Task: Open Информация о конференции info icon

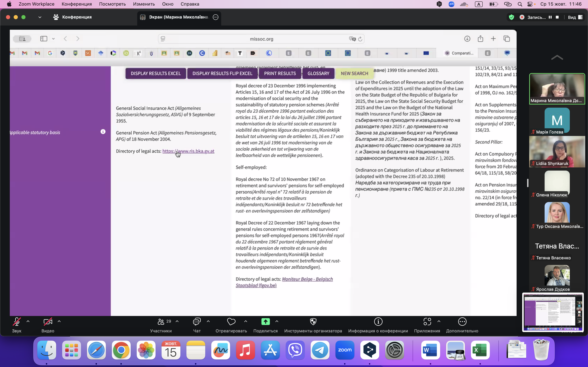Action: pyautogui.click(x=378, y=322)
